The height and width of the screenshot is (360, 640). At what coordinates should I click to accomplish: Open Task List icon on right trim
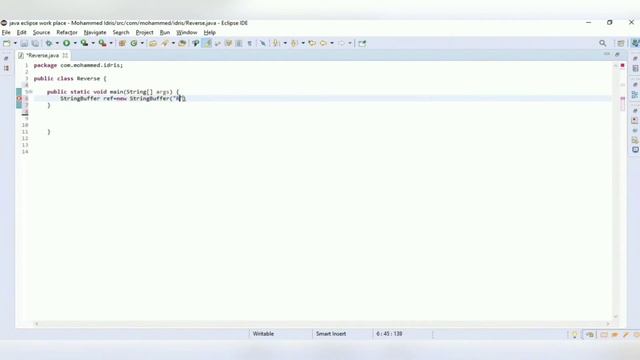(x=635, y=69)
